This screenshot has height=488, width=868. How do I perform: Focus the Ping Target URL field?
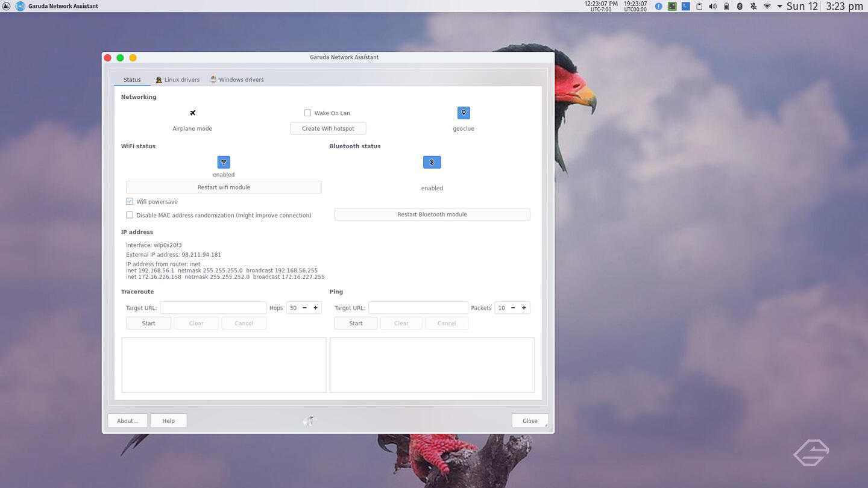click(418, 308)
